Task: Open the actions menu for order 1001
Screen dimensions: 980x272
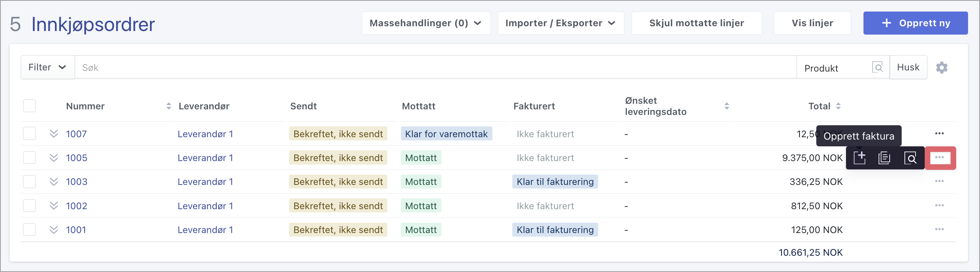Action: point(939,229)
